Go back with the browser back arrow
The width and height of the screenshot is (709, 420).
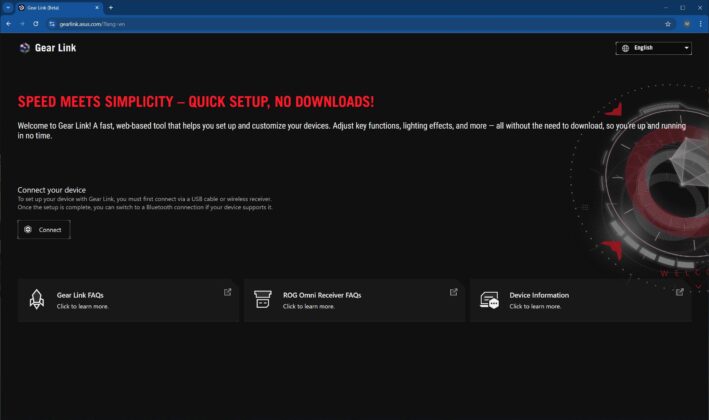[x=9, y=24]
